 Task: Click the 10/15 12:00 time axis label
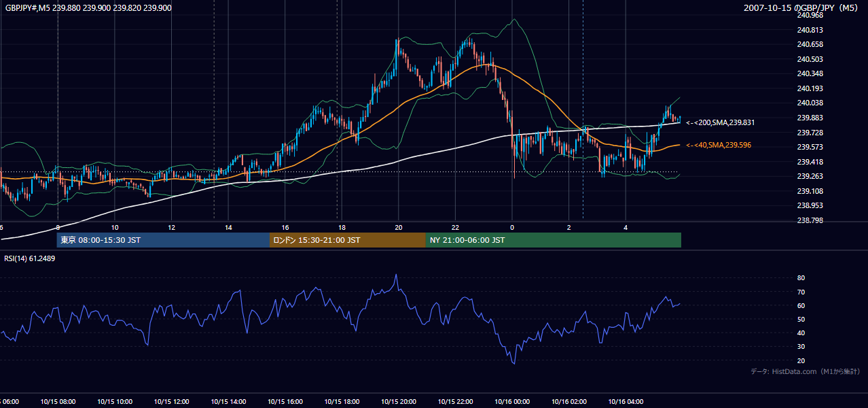[x=171, y=402]
